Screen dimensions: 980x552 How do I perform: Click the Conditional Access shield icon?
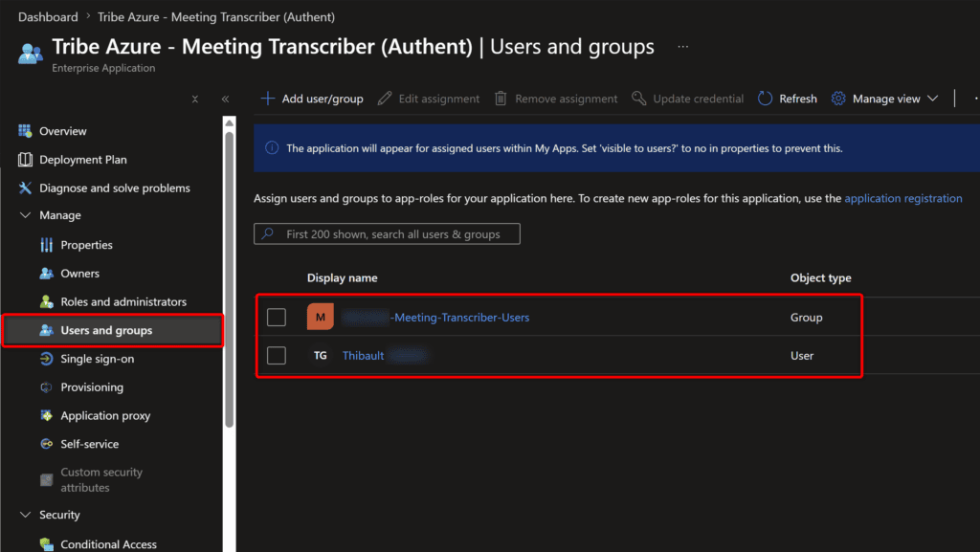click(x=46, y=544)
